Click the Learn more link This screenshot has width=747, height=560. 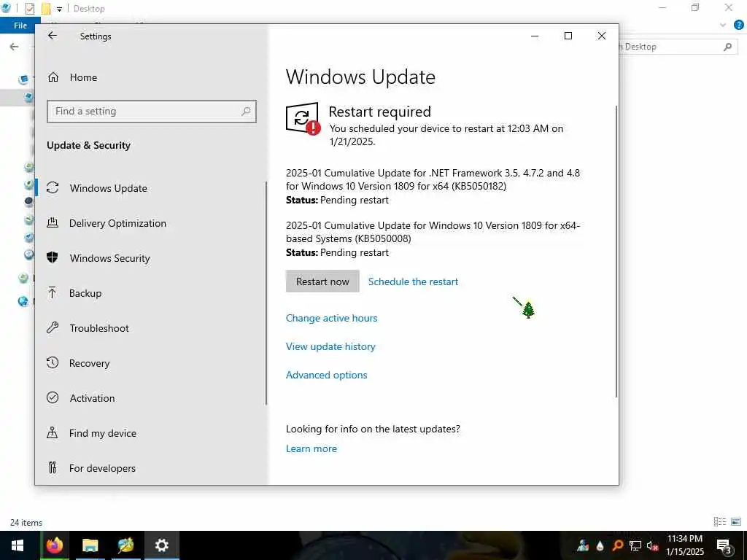pyautogui.click(x=311, y=448)
